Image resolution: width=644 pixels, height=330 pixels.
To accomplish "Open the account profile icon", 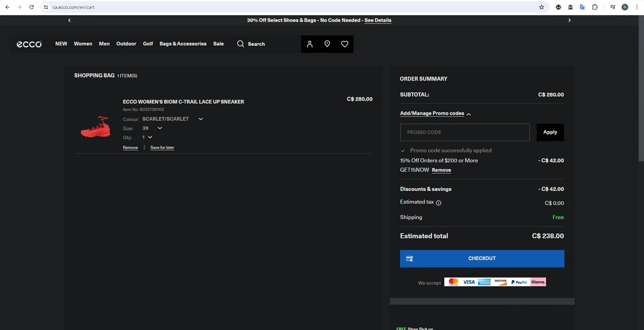I will click(x=310, y=44).
